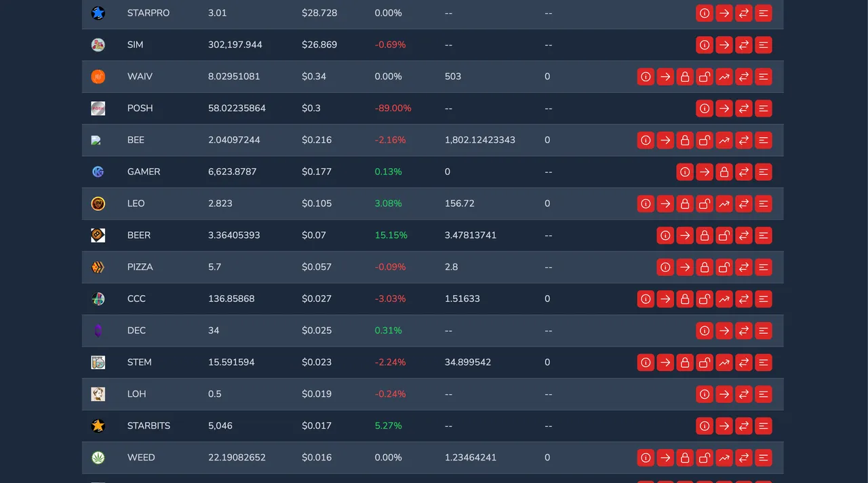Open BEE token info icon
The image size is (868, 483).
pos(646,140)
